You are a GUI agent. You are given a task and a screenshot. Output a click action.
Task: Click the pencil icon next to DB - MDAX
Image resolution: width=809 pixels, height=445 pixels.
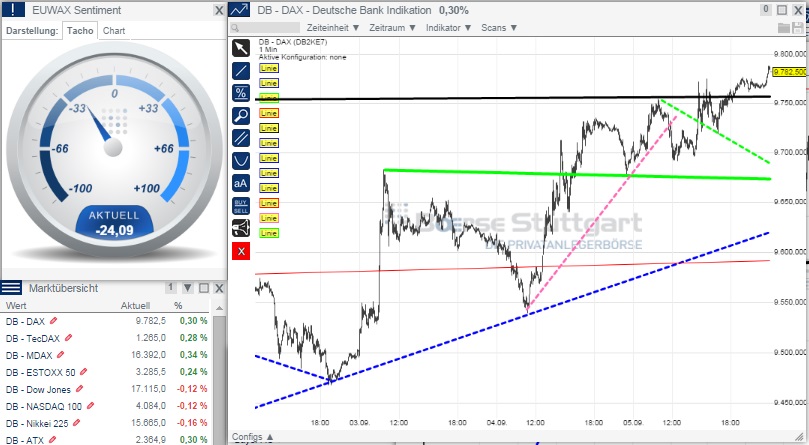(60, 355)
